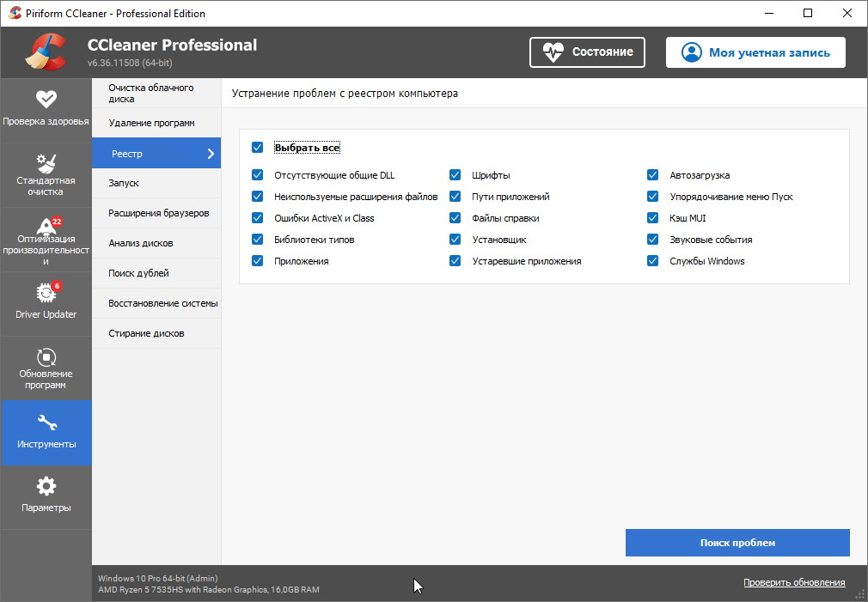Click the user avatar icon for account

click(692, 52)
